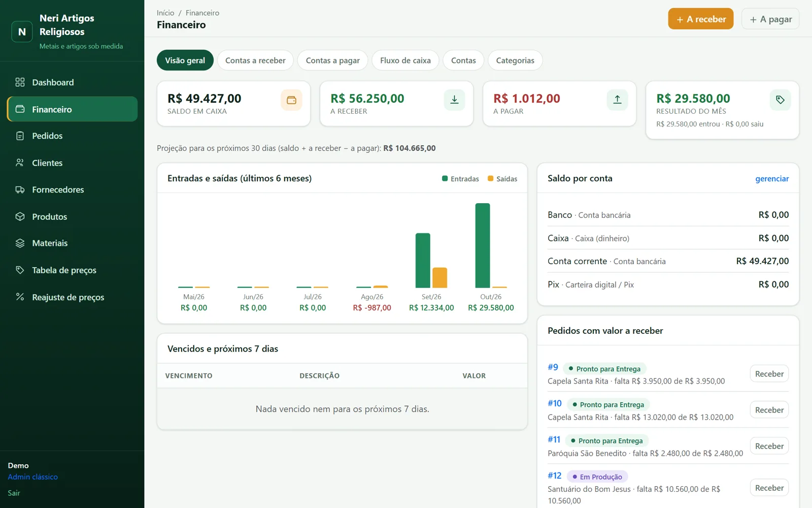Image resolution: width=812 pixels, height=508 pixels.
Task: Click the Pedidos clipboard icon in sidebar
Action: [20, 136]
